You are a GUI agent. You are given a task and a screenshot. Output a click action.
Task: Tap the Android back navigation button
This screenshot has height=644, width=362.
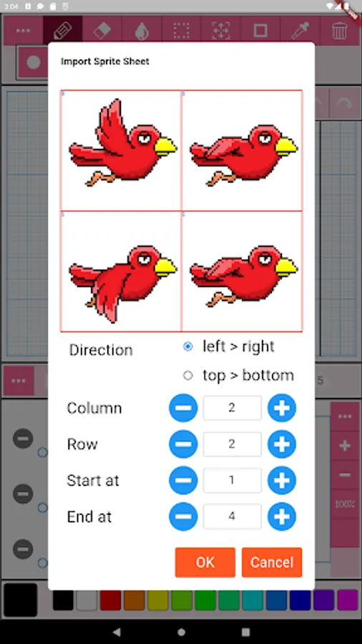(x=117, y=632)
